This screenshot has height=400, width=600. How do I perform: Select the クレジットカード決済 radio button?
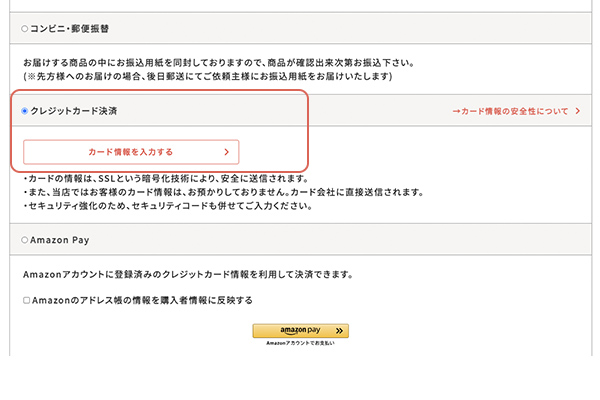coord(25,111)
